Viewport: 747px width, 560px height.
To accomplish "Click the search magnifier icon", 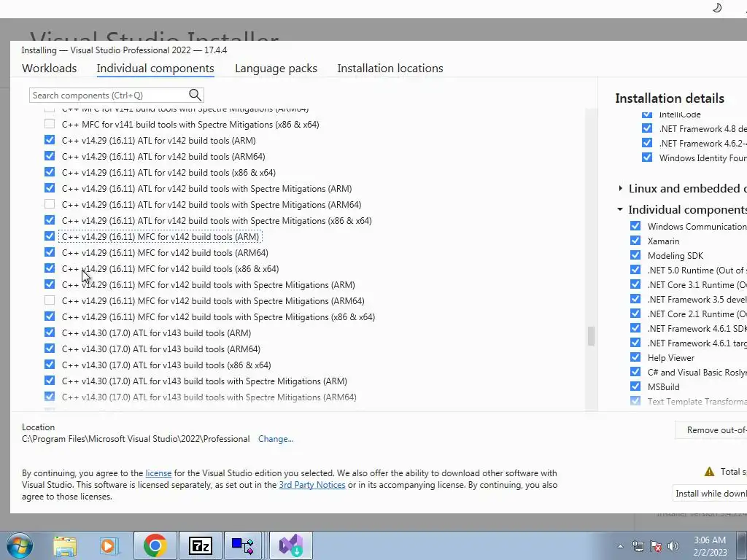I will [195, 95].
